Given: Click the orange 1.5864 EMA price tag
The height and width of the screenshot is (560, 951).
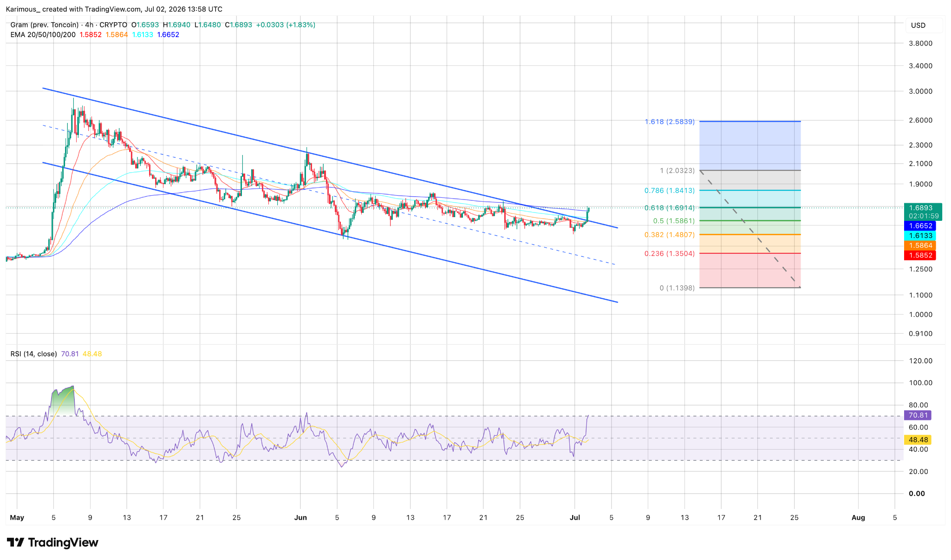Looking at the screenshot, I should (920, 245).
